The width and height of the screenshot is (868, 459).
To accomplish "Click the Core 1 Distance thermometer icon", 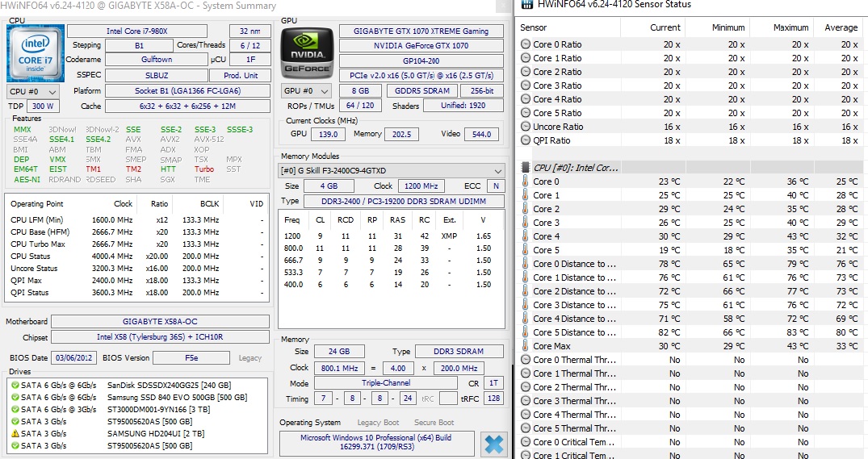I will pos(526,277).
